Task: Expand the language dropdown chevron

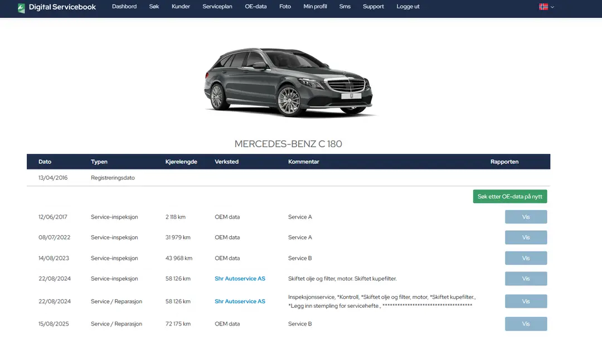Action: pos(552,7)
